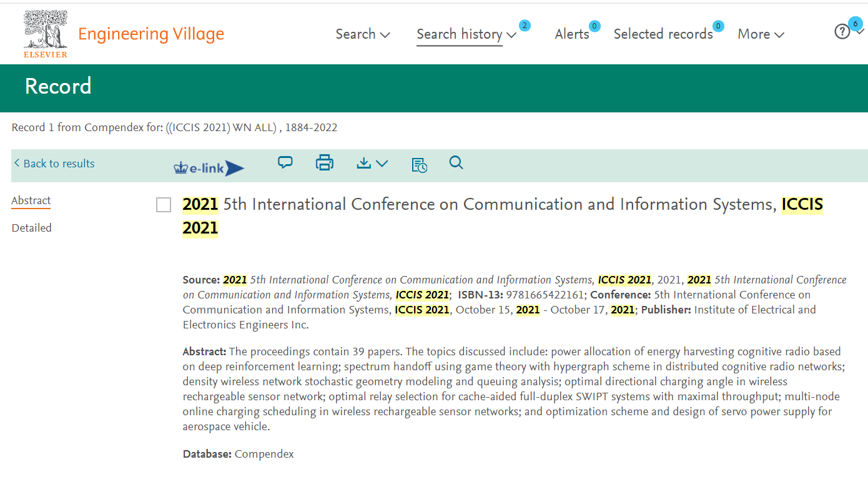Click the Record page header
Image resolution: width=868 pixels, height=492 pixels.
click(58, 86)
